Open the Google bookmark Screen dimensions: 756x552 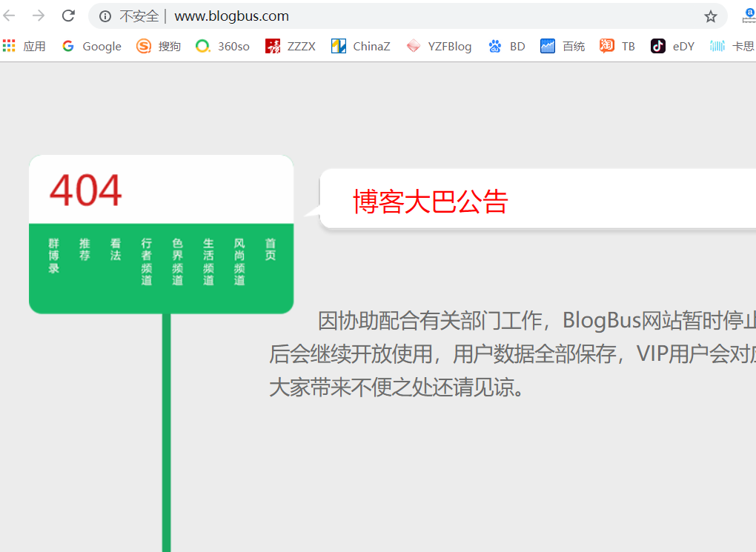[x=91, y=46]
